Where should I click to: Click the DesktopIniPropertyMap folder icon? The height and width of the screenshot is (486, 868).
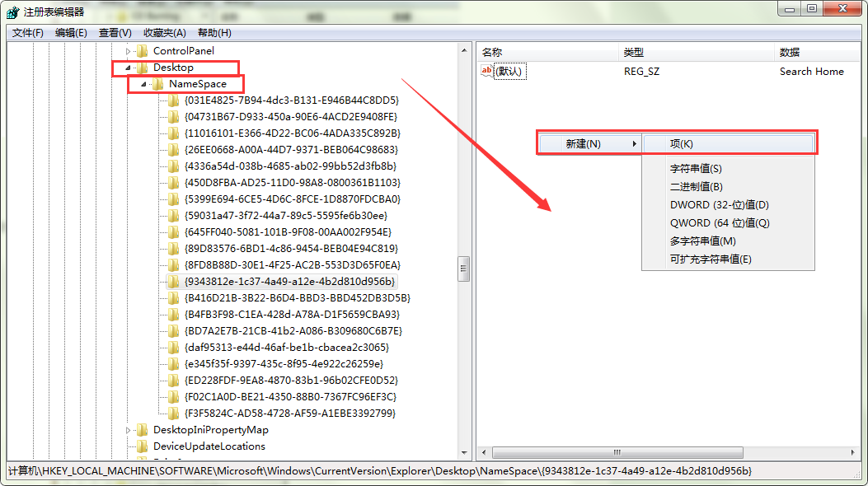[x=142, y=430]
